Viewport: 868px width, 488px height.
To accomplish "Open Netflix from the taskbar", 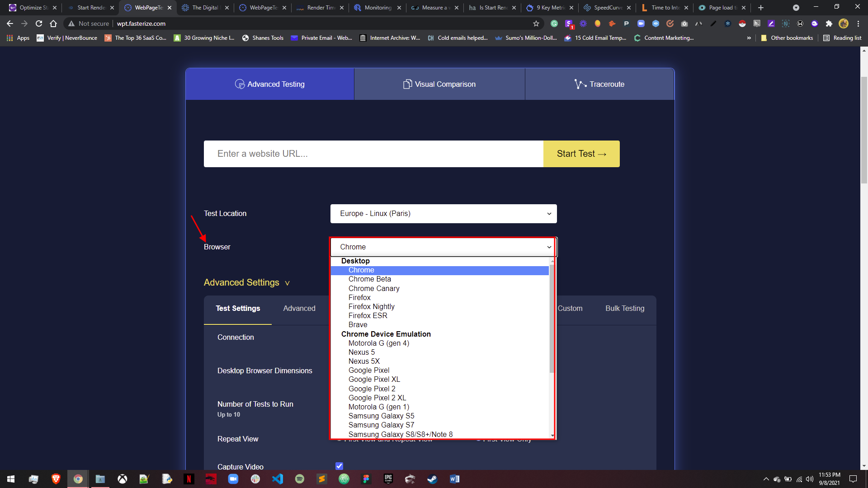I will pos(189,479).
